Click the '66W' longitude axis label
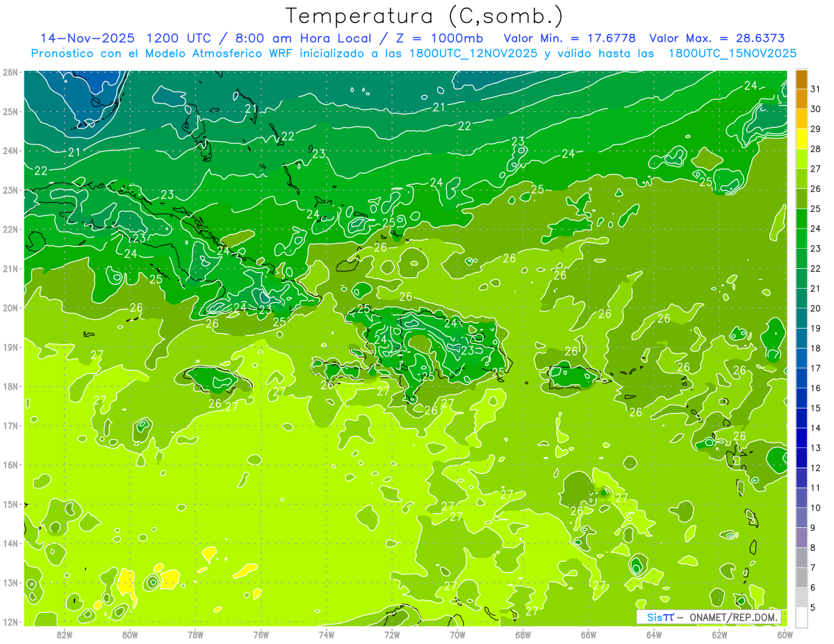The width and height of the screenshot is (834, 644). [588, 634]
